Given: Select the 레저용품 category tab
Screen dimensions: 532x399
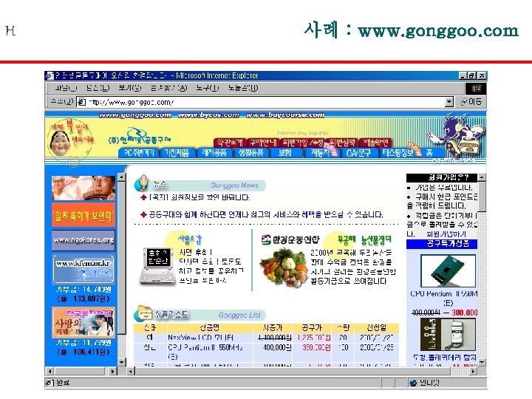Looking at the screenshot, I should [214, 153].
